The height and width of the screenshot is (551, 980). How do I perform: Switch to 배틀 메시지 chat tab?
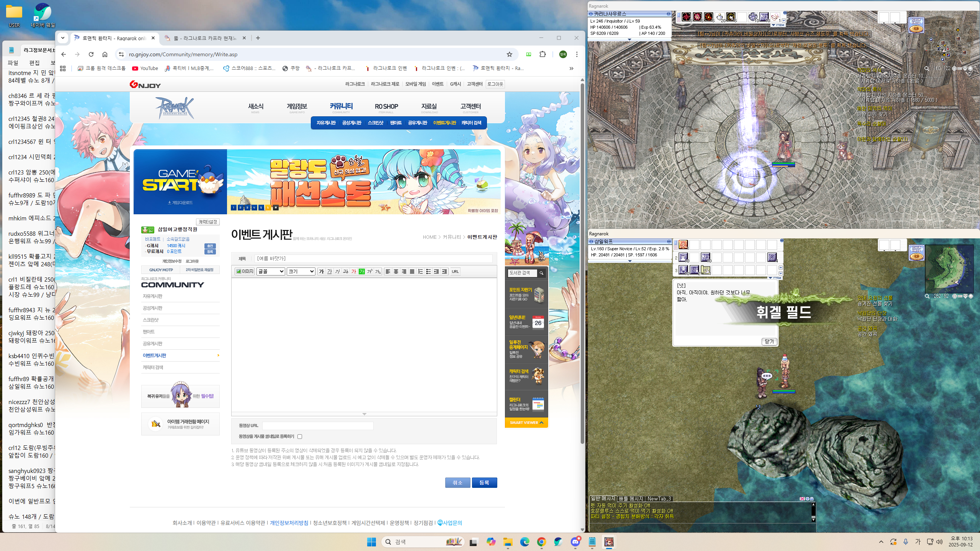pos(631,499)
